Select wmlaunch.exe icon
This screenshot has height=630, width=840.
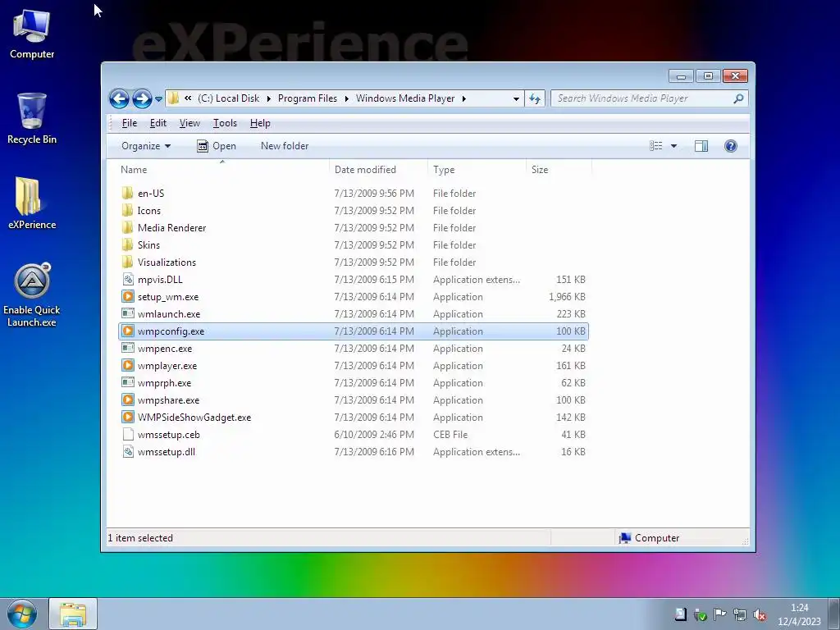pos(127,313)
